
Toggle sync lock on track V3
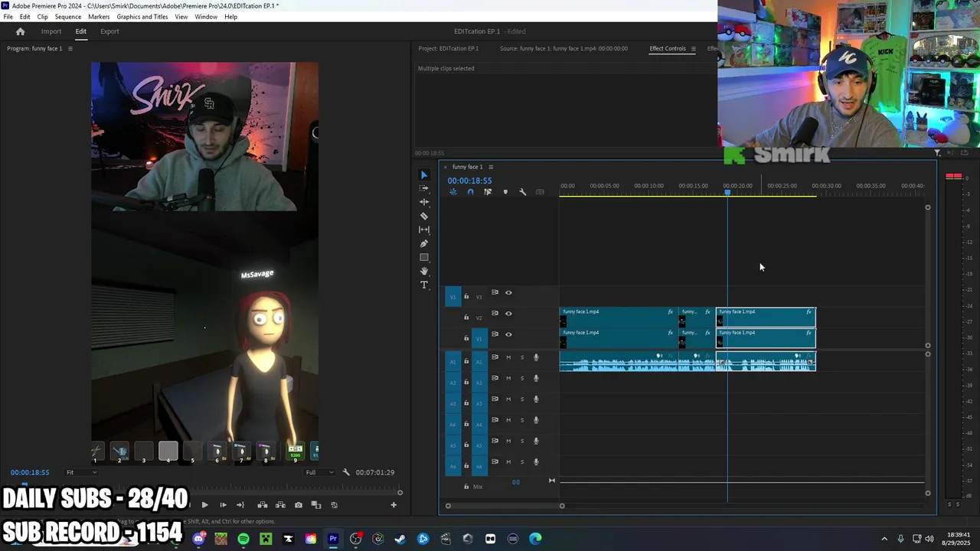point(495,292)
